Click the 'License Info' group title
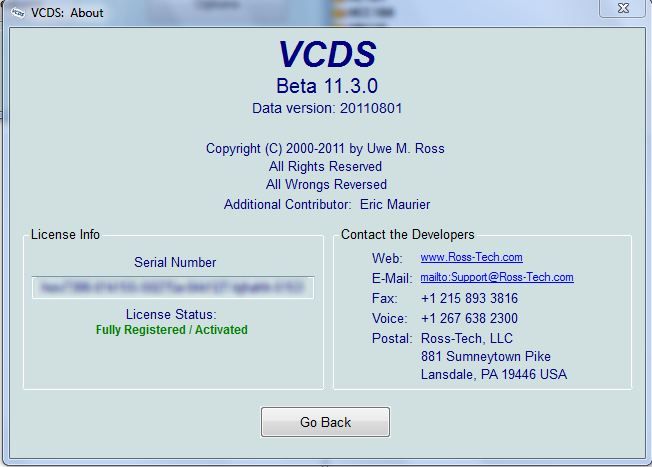Screen dimensions: 652x467 pos(65,235)
